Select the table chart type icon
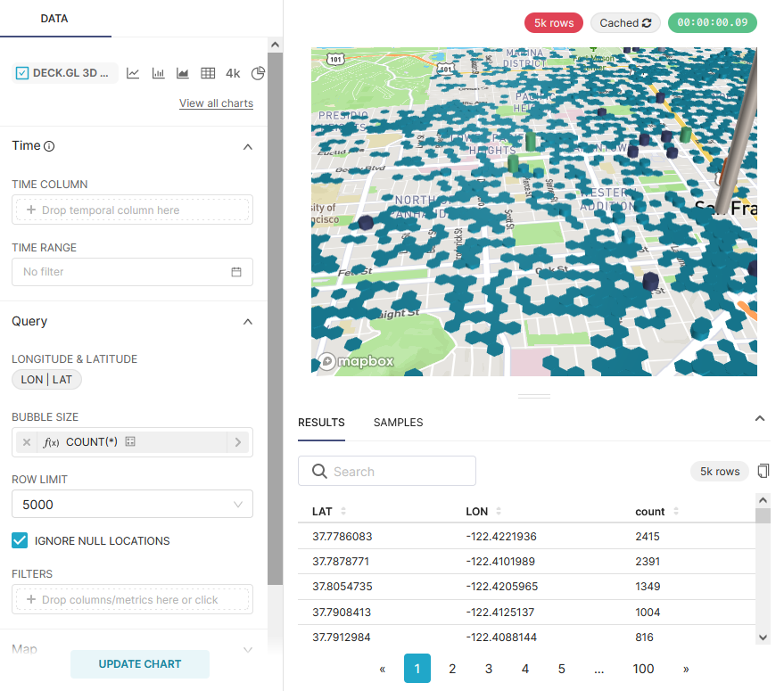784x691 pixels. click(x=208, y=73)
